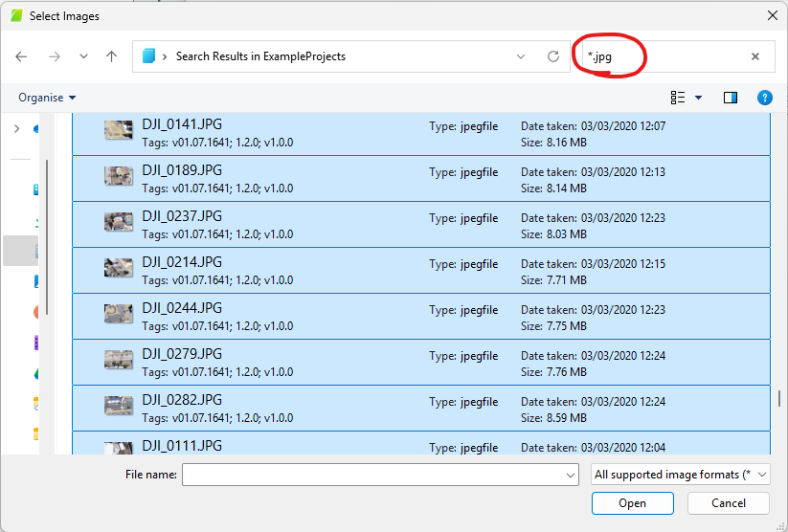Open the Help button
The width and height of the screenshot is (788, 532).
[x=764, y=98]
